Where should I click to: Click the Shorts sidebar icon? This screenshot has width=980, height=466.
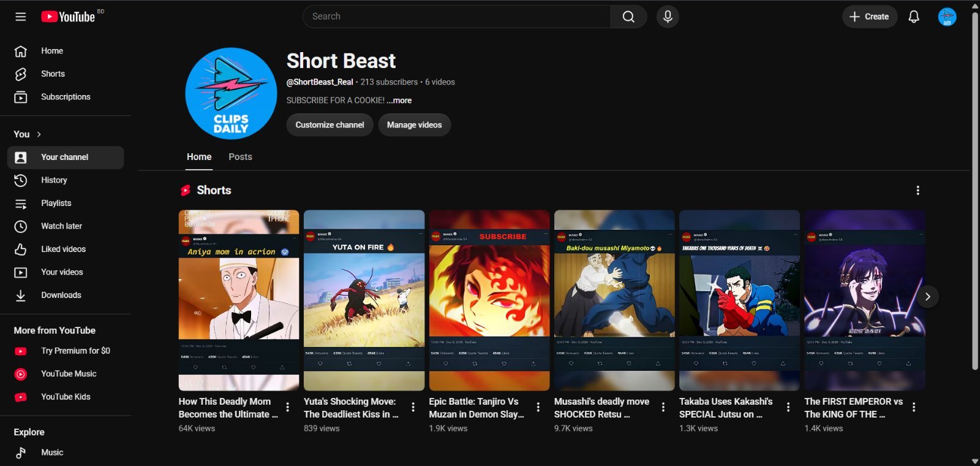click(x=21, y=74)
